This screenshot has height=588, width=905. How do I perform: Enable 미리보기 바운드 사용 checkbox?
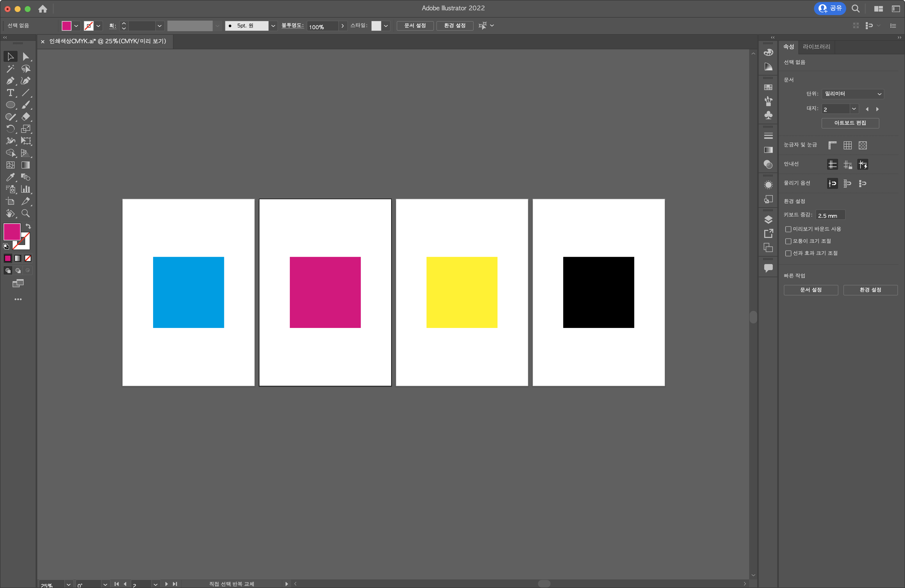point(788,229)
